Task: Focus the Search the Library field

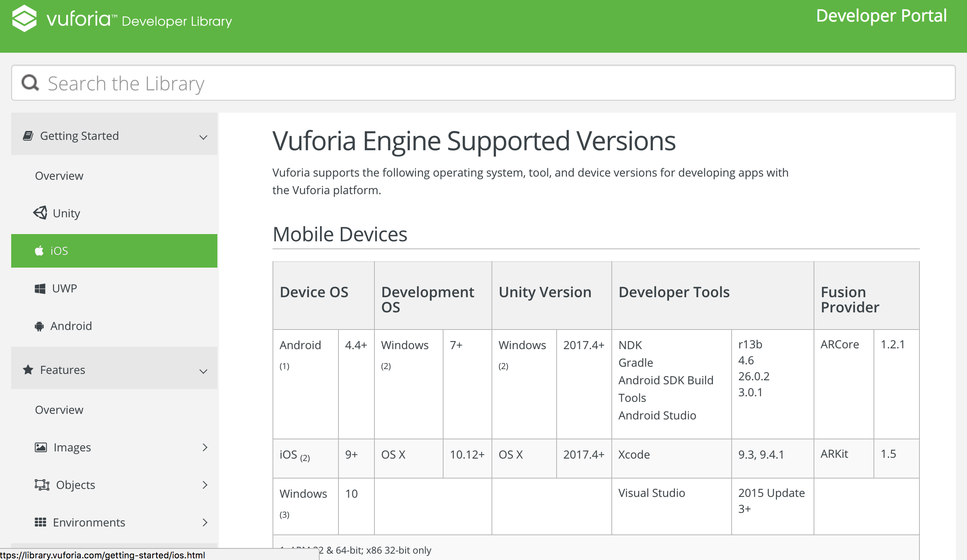Action: [x=483, y=83]
